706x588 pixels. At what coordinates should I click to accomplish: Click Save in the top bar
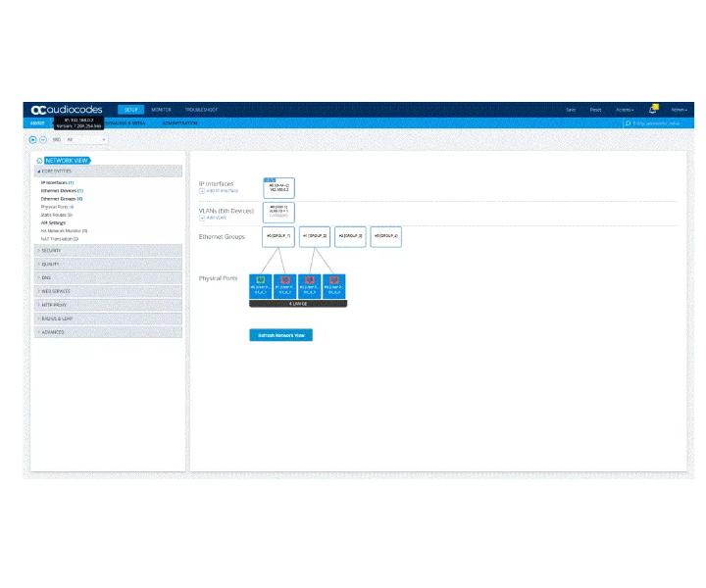pos(571,110)
